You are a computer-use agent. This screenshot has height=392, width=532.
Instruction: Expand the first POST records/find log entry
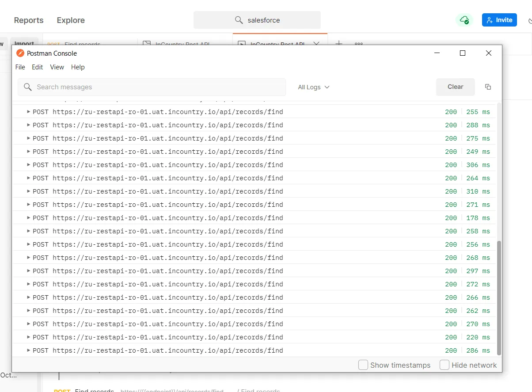click(29, 112)
